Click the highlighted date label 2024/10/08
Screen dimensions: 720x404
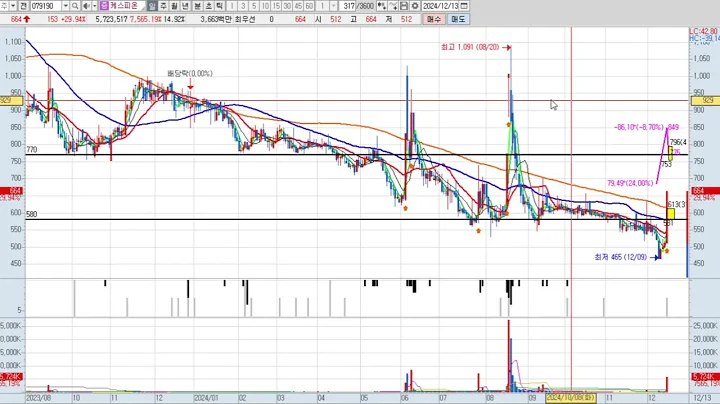click(571, 398)
